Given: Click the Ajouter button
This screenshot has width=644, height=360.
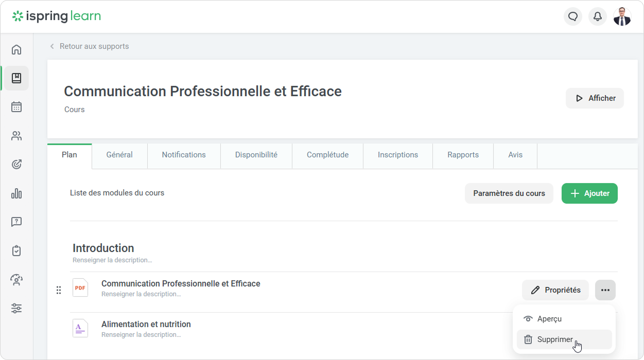Looking at the screenshot, I should [x=589, y=193].
